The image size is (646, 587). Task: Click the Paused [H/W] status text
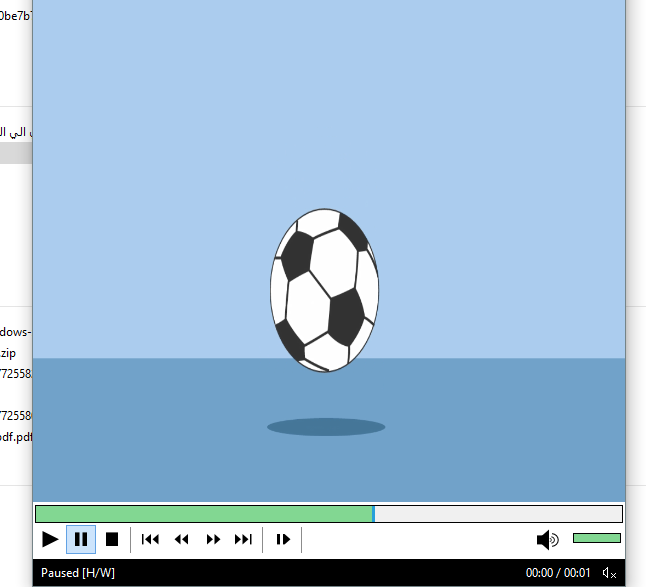(78, 573)
